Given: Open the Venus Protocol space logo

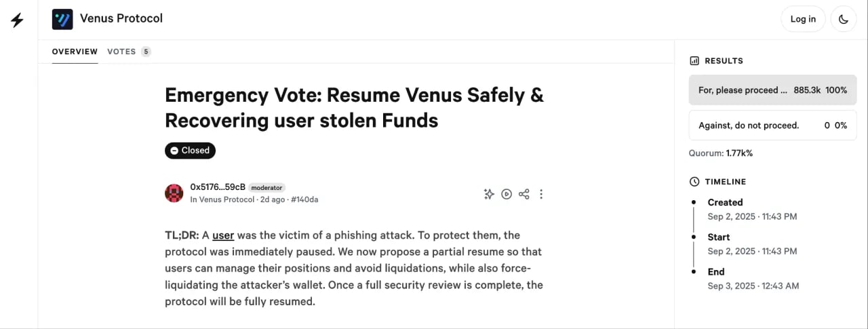Looking at the screenshot, I should click(x=62, y=19).
